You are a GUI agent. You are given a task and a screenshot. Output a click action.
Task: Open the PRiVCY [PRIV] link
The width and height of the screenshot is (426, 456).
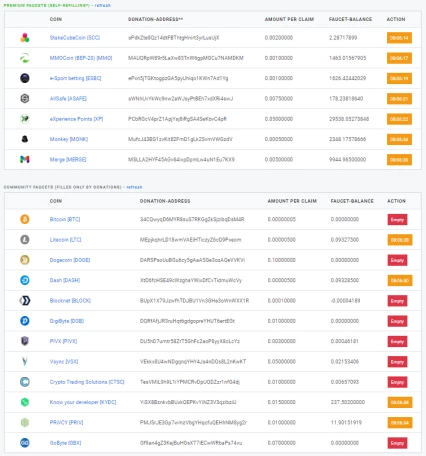pyautogui.click(x=66, y=423)
